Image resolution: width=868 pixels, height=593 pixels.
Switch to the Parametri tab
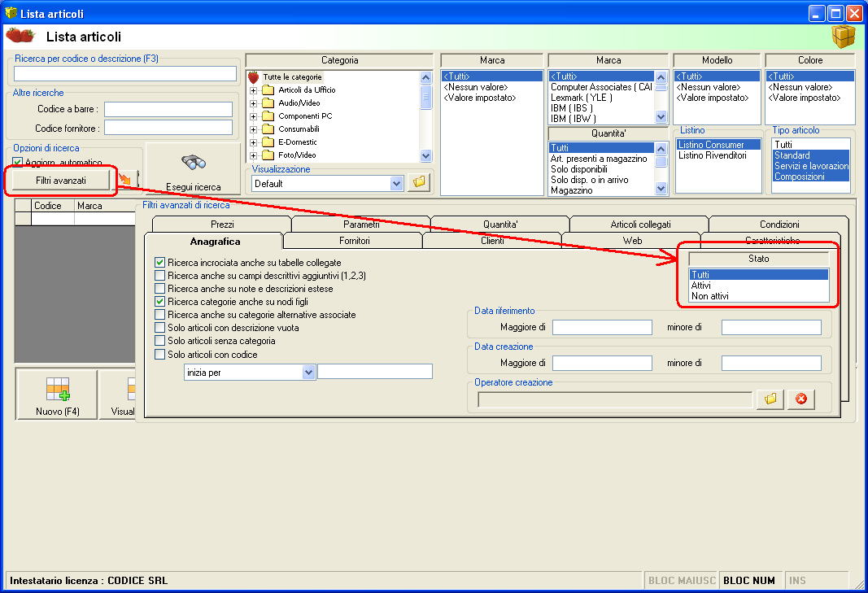[361, 225]
